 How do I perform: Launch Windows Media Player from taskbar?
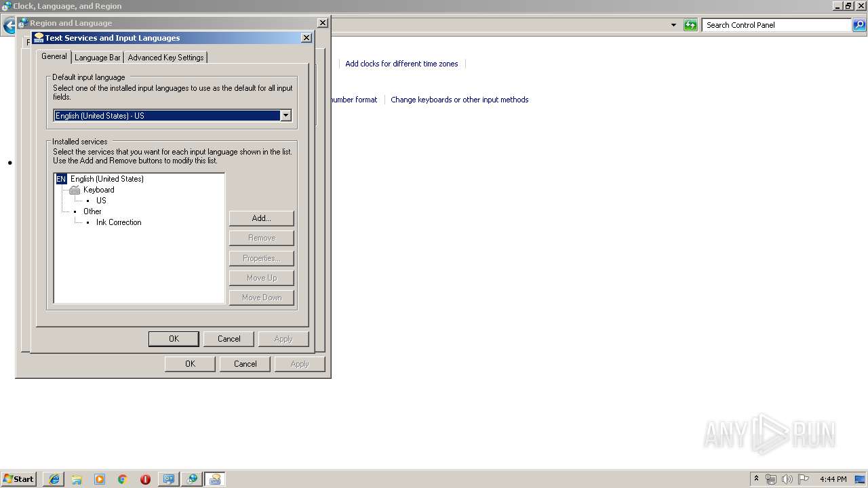pos(100,479)
